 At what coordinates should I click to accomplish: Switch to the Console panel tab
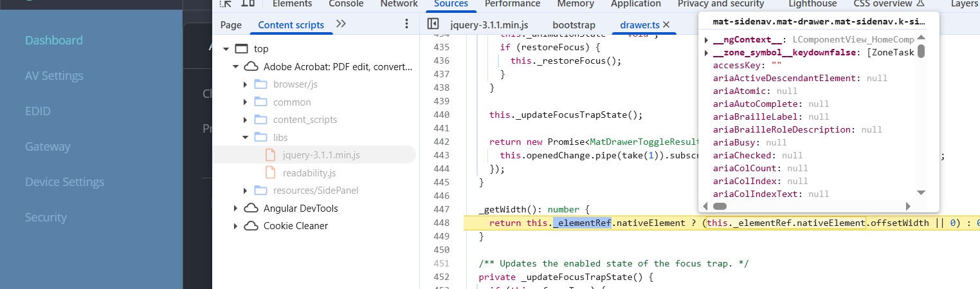click(x=346, y=4)
